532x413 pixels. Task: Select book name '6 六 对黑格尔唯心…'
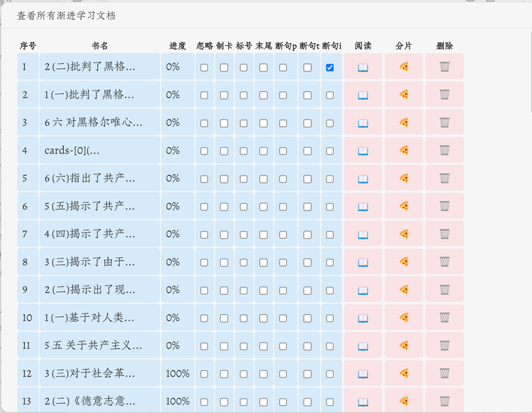pos(100,122)
